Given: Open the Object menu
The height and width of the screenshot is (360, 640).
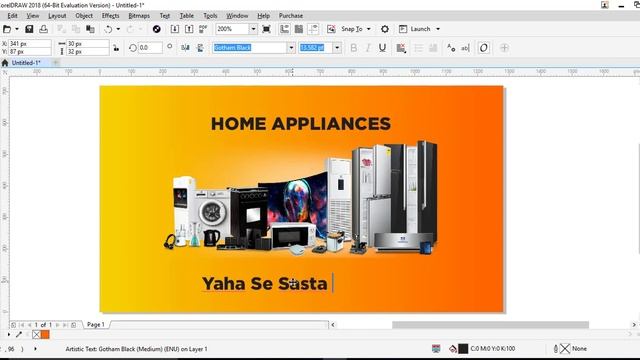Looking at the screenshot, I should [84, 16].
